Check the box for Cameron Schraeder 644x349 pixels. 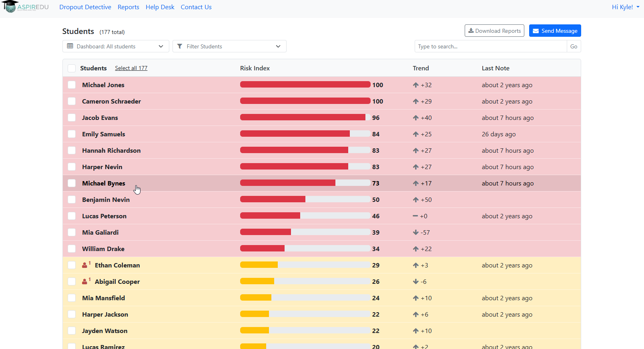[72, 101]
